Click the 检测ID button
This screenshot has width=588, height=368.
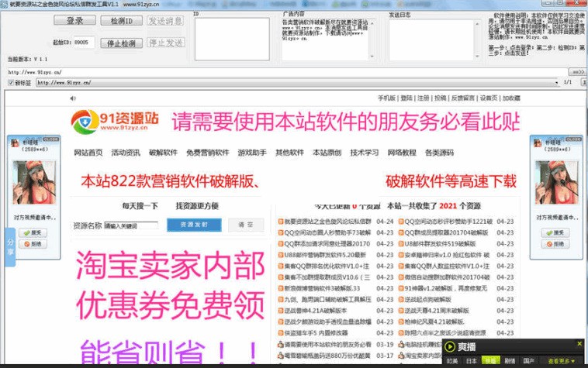tap(121, 21)
